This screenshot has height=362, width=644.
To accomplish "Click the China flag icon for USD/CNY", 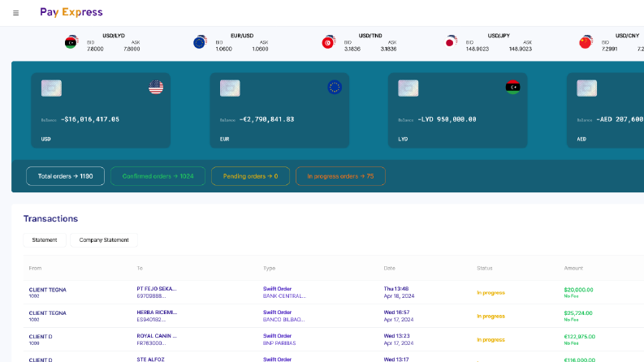I will (586, 42).
